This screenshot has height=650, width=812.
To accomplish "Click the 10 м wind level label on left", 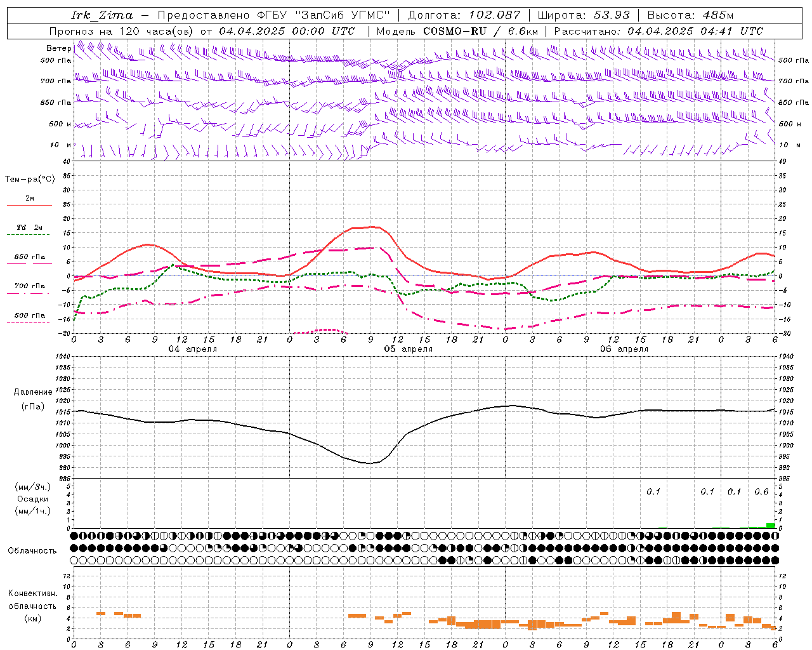I will pyautogui.click(x=60, y=145).
